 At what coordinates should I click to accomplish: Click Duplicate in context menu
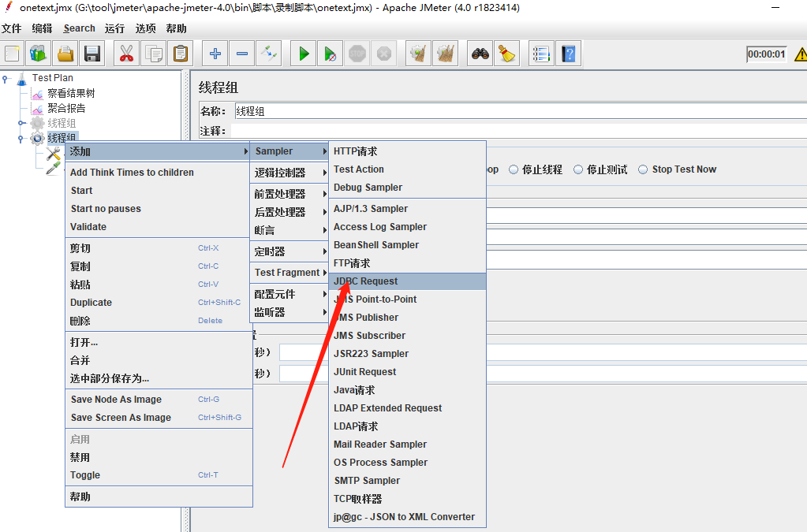click(158, 303)
